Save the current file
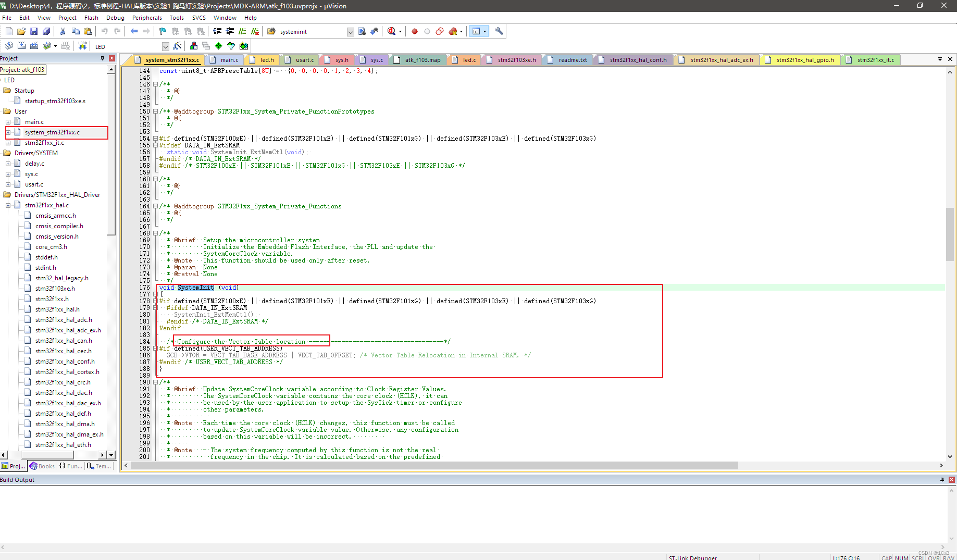This screenshot has height=560, width=957. (x=34, y=31)
